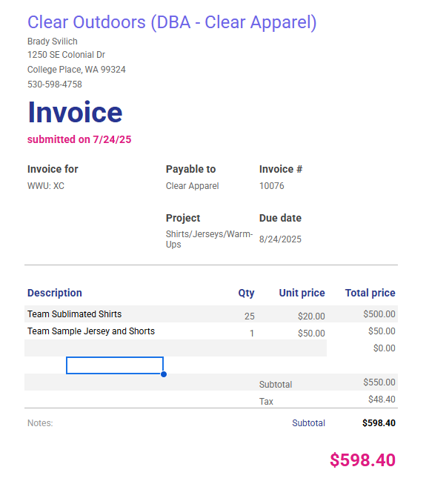Click the blue fill handle dot
Screen dimensions: 429x504
pyautogui.click(x=164, y=374)
